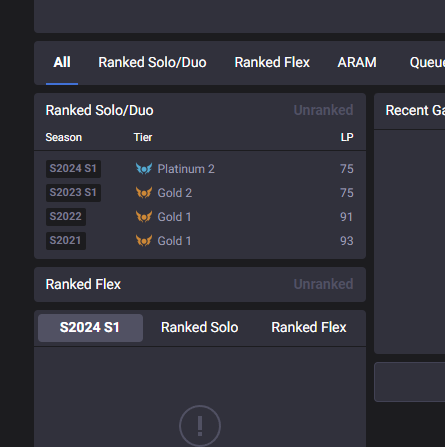Click the Ranked Solo/Duo card heading
The width and height of the screenshot is (445, 447).
click(99, 110)
